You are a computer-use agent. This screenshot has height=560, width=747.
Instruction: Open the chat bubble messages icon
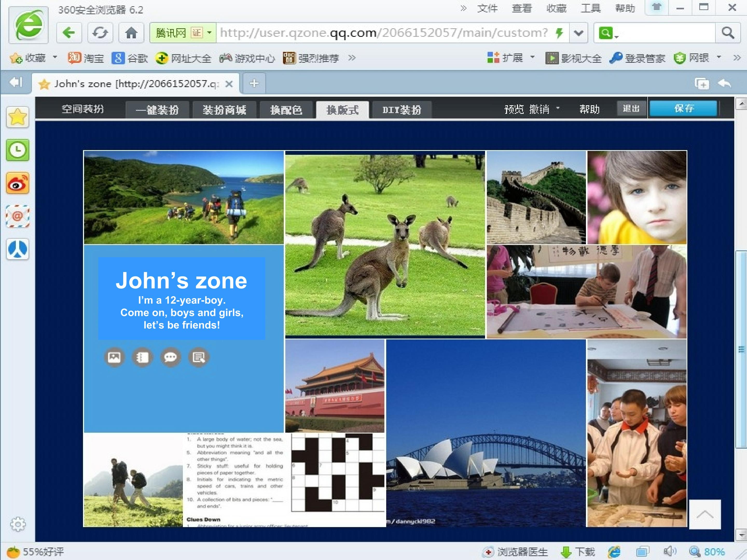tap(170, 357)
